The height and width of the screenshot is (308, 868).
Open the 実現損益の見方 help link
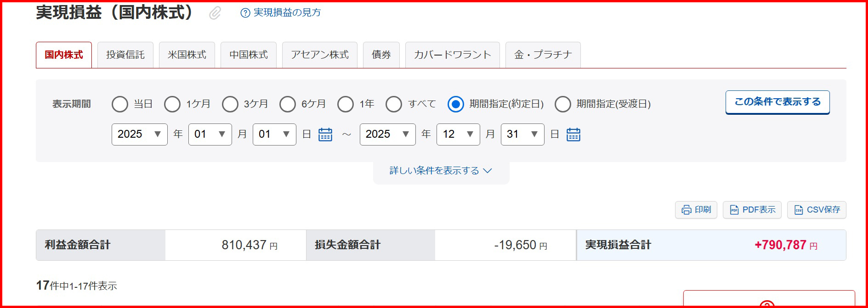click(x=287, y=13)
